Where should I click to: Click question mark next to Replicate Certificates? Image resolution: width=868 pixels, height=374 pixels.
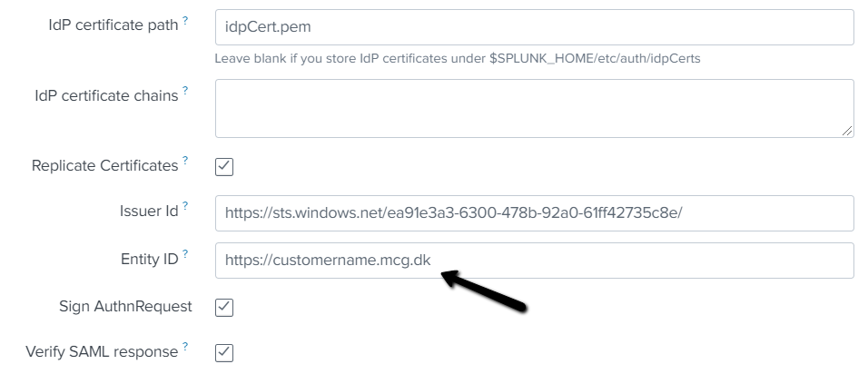pyautogui.click(x=186, y=161)
